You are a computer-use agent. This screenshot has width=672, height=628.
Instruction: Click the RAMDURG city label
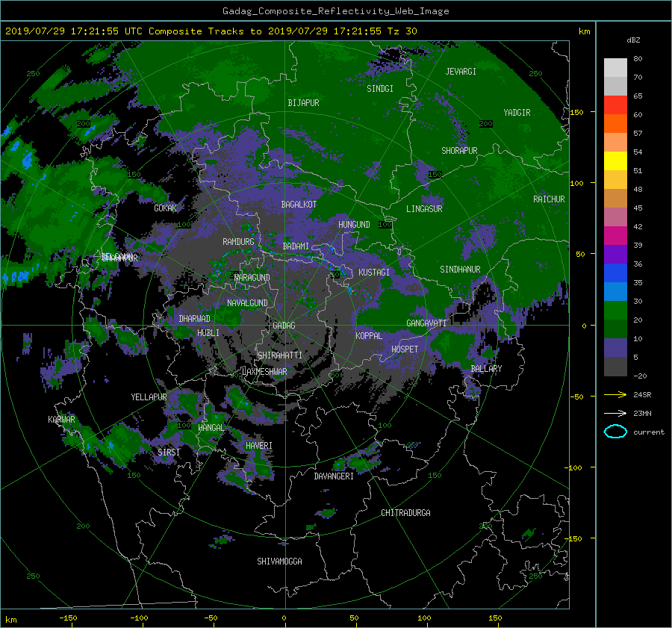[x=238, y=242]
